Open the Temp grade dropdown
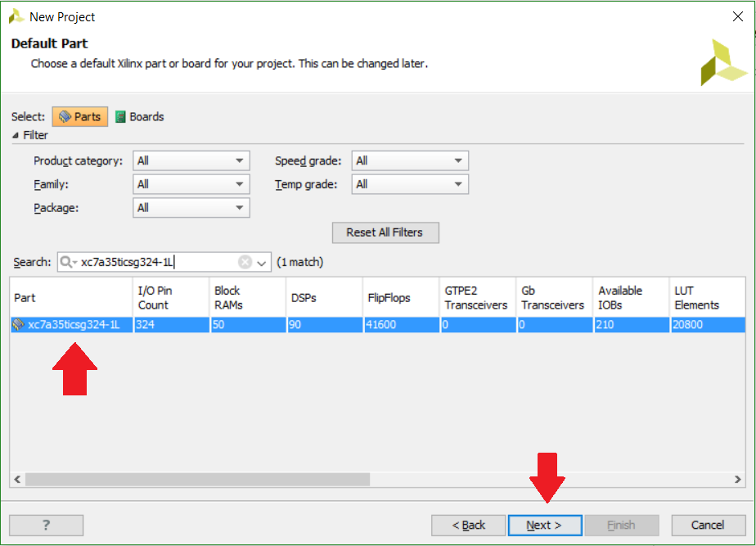This screenshot has width=756, height=546. click(x=410, y=184)
